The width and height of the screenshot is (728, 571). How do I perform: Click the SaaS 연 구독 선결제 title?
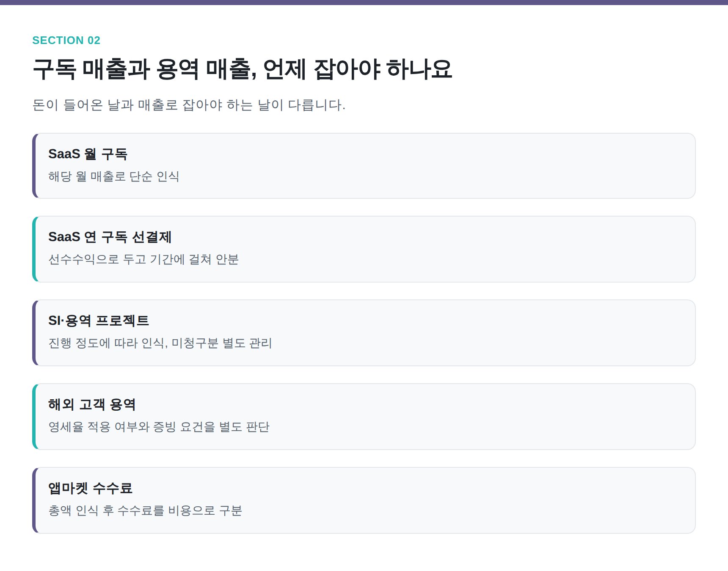[110, 237]
